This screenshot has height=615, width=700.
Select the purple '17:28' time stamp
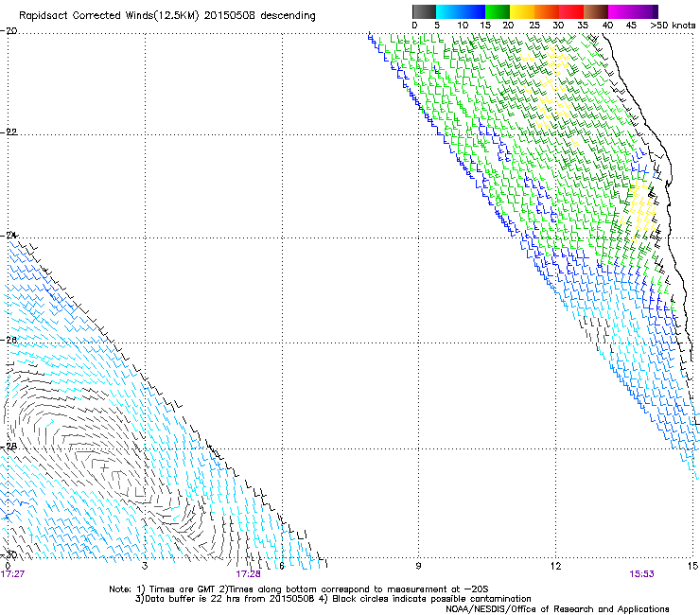(x=248, y=574)
